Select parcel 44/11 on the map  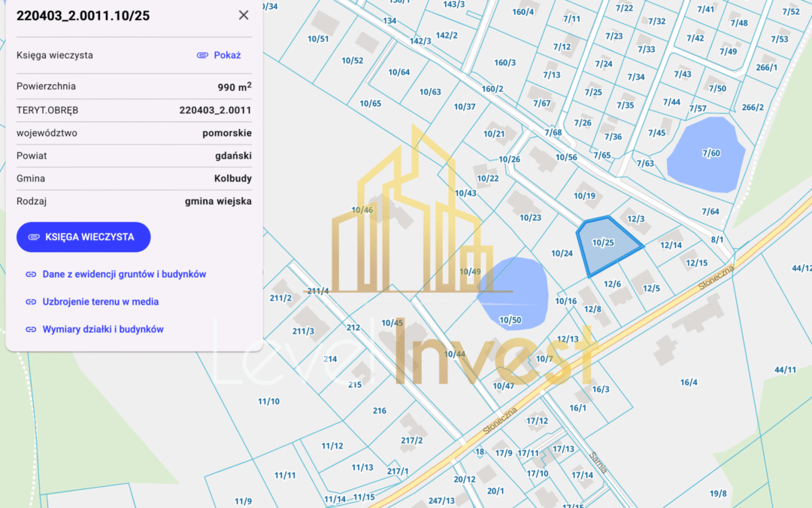785,370
